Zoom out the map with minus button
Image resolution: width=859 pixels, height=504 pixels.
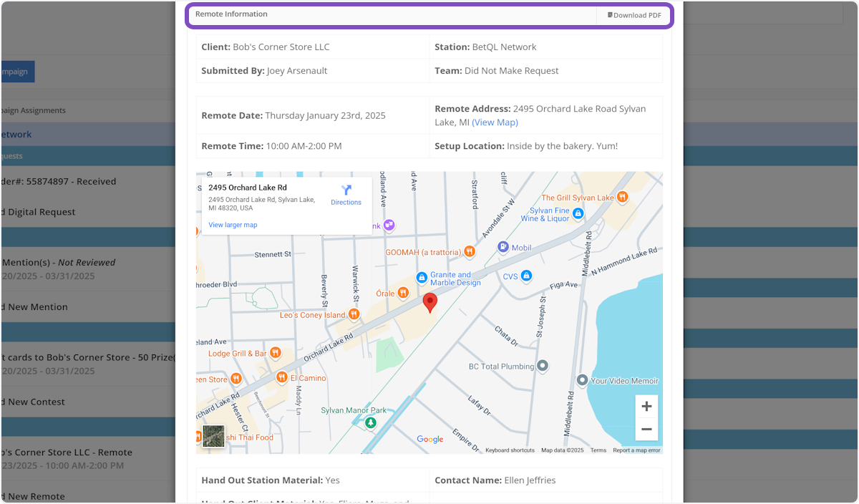[x=646, y=429]
